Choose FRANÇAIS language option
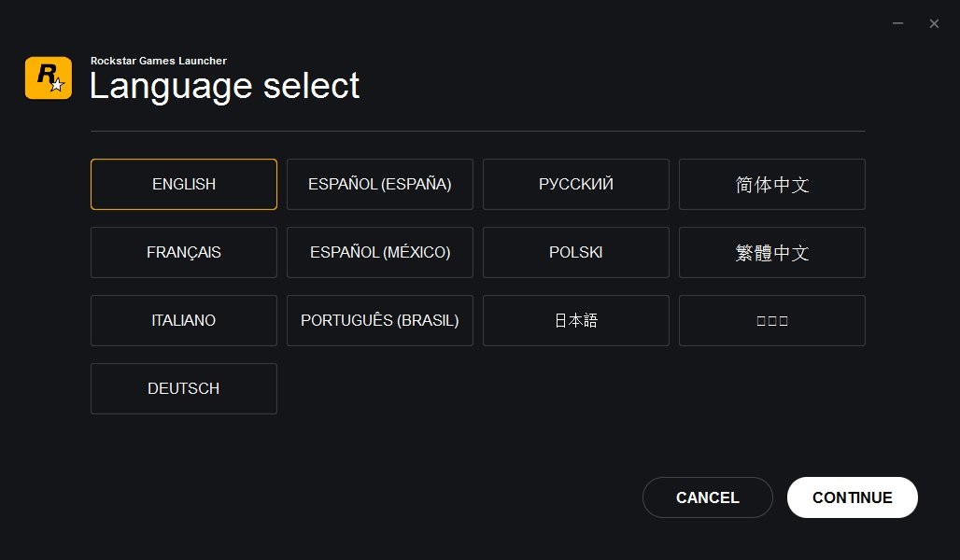960x560 pixels. click(x=184, y=253)
